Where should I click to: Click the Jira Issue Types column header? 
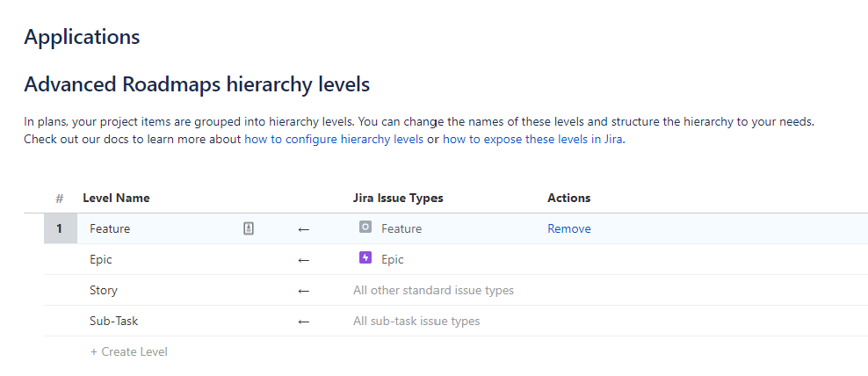click(398, 198)
